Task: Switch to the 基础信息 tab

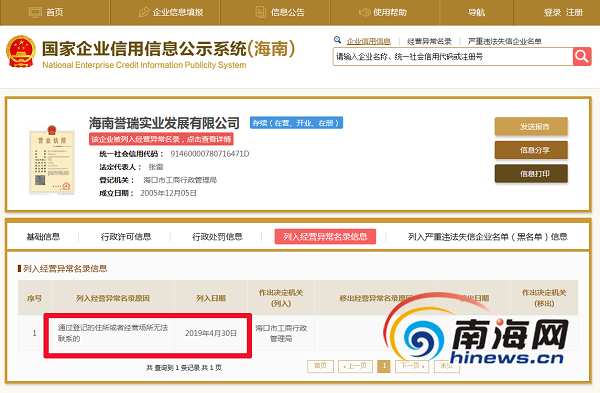Action: [x=43, y=237]
